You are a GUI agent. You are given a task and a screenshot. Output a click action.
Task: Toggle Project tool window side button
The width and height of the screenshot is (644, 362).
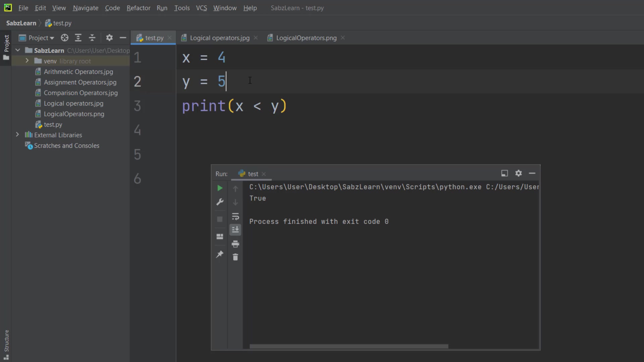pyautogui.click(x=6, y=47)
